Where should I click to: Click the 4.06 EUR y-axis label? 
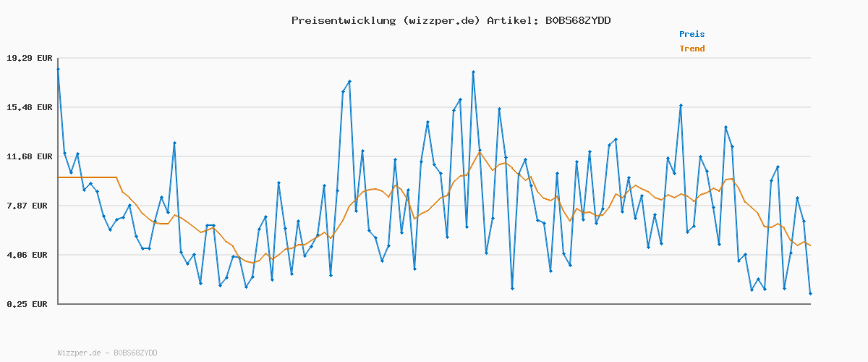tap(30, 255)
